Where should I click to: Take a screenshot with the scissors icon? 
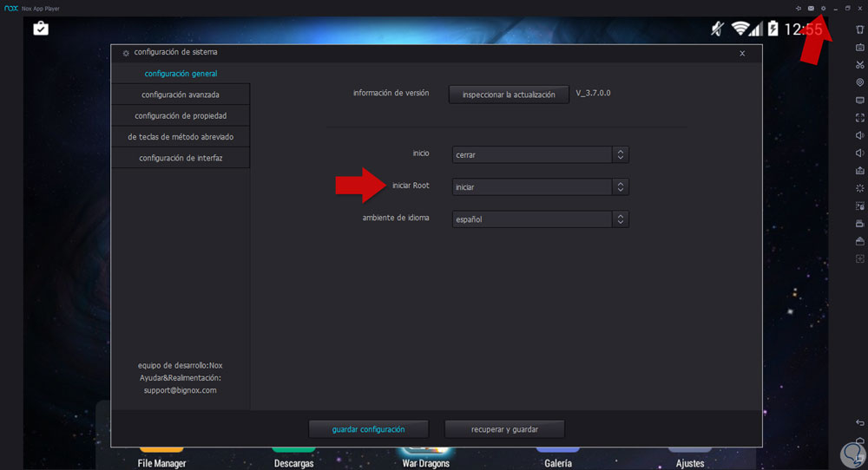(859, 65)
